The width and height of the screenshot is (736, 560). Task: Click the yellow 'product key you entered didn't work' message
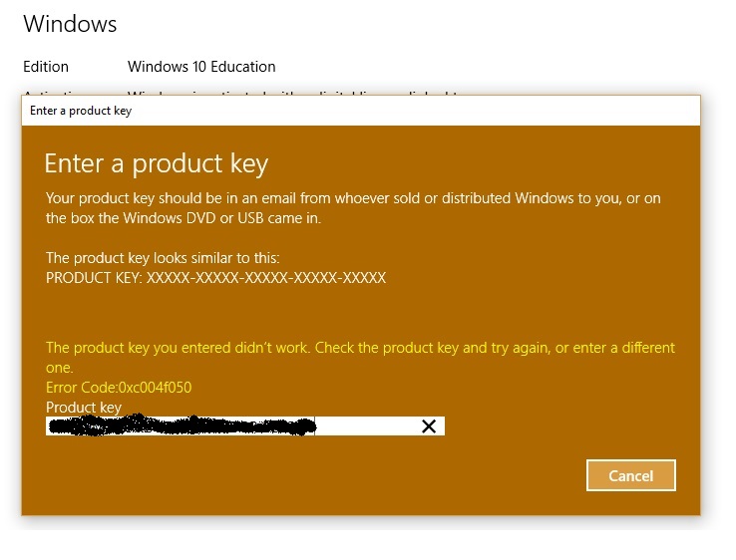pyautogui.click(x=360, y=358)
